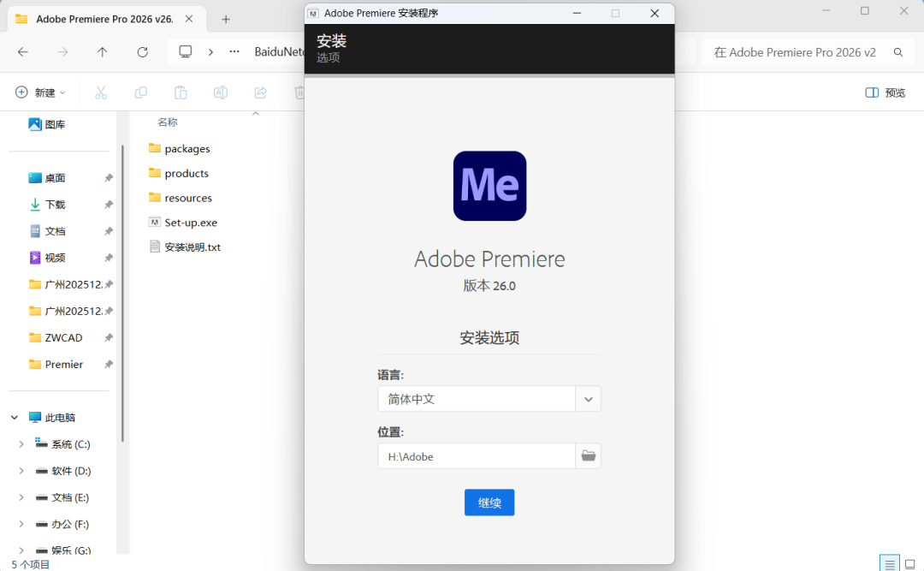This screenshot has height=571, width=924.
Task: Click the Paste clipboard icon in Explorer toolbar
Action: (181, 92)
